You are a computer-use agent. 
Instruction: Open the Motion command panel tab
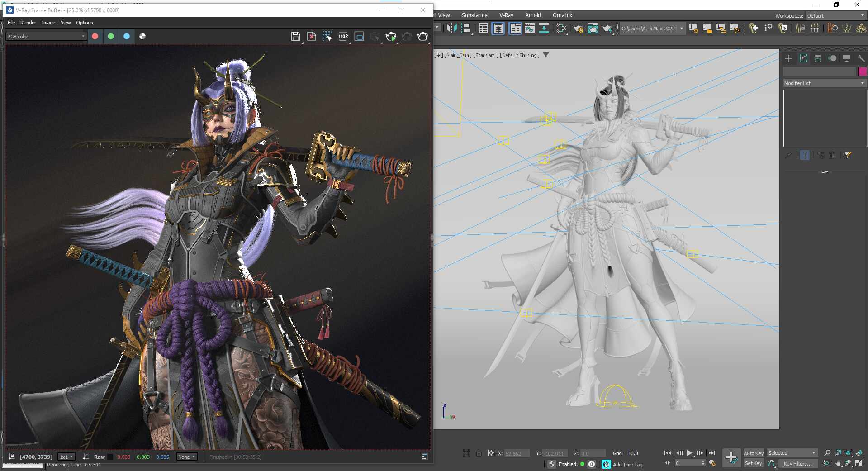pyautogui.click(x=832, y=58)
